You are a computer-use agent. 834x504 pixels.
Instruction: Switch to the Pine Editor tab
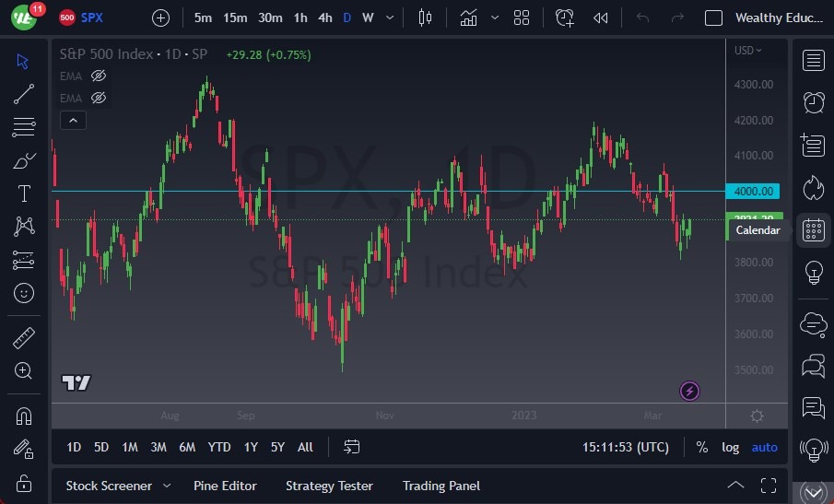click(x=225, y=486)
